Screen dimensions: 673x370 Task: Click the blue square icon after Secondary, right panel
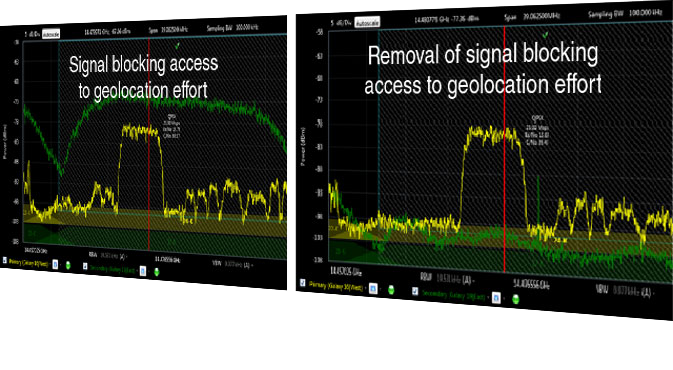(496, 297)
